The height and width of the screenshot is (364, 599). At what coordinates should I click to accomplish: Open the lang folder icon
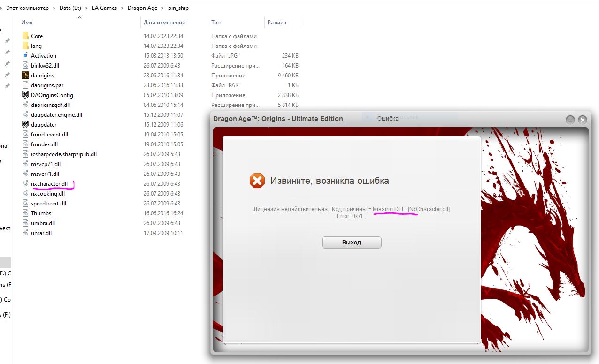tap(25, 45)
